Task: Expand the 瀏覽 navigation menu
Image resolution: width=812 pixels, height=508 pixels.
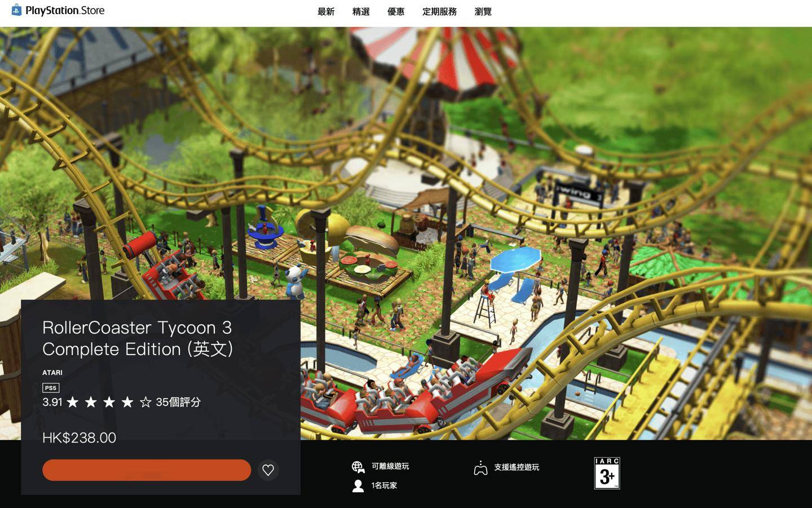Action: click(x=483, y=11)
